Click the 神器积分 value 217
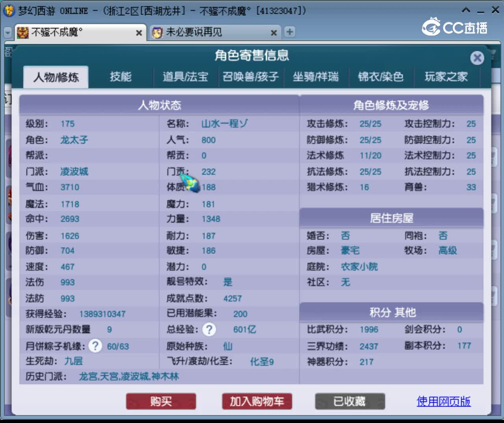Screen dimensions: 504x423 point(366,362)
